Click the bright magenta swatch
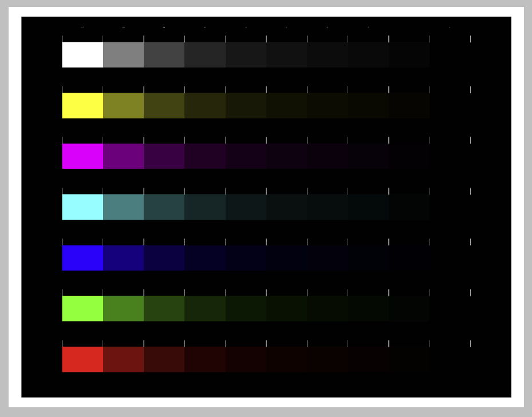The image size is (532, 417). click(82, 156)
